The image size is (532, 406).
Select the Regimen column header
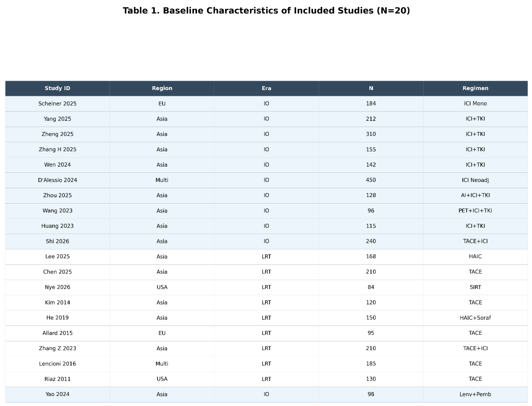coord(475,88)
